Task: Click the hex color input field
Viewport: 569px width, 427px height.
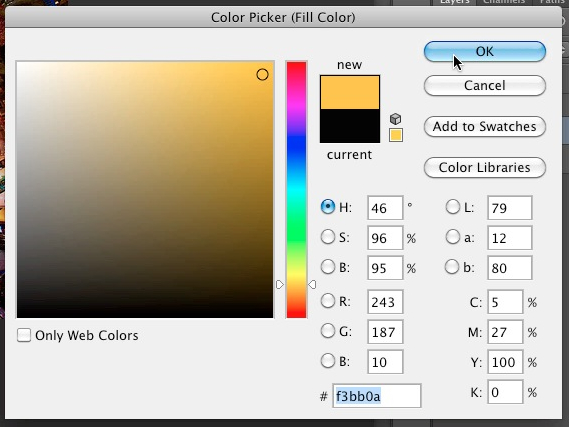Action: [x=377, y=396]
